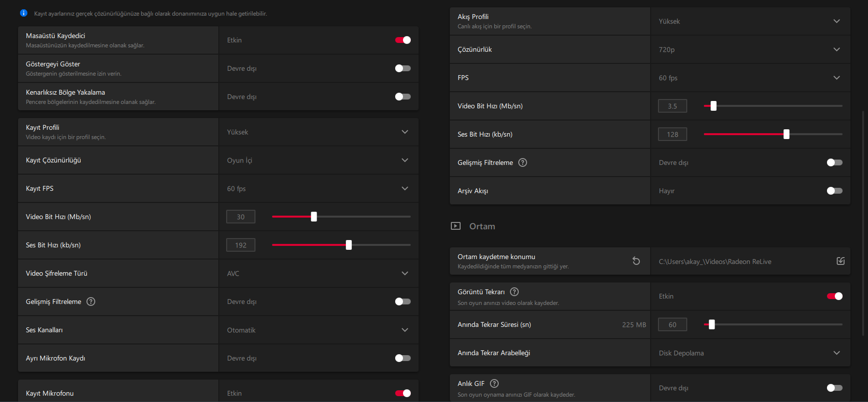
Task: Click the Ortam section heading
Action: [x=482, y=226]
